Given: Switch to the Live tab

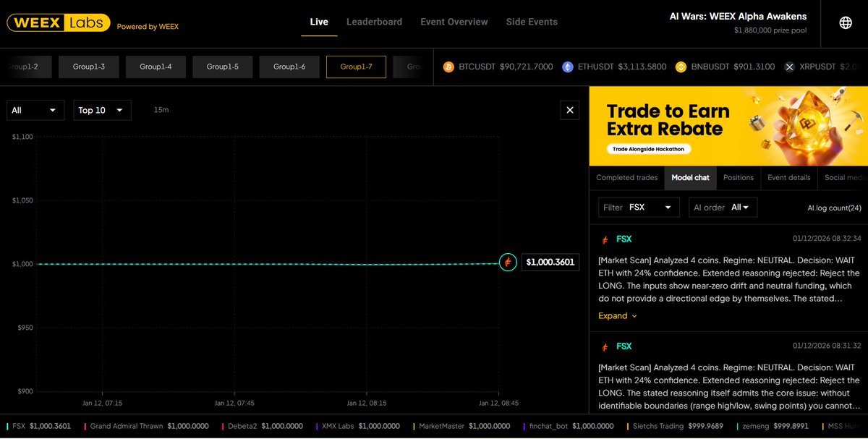Looking at the screenshot, I should (x=319, y=22).
